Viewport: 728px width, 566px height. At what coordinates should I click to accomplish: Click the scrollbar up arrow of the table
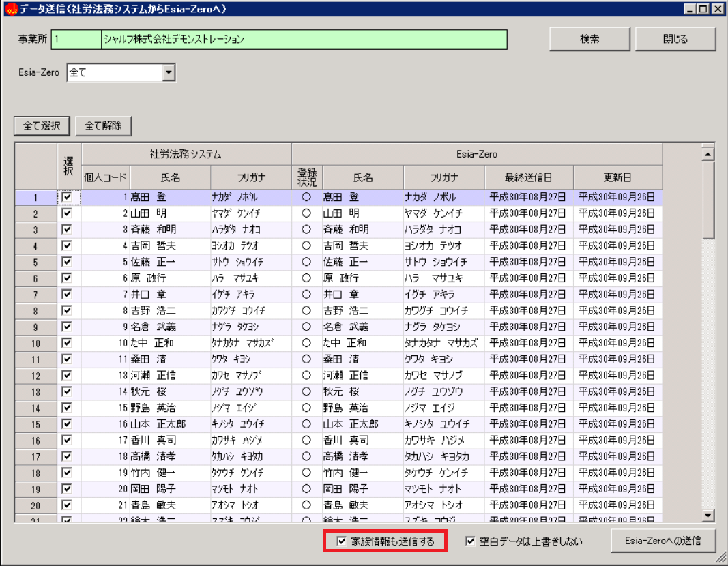[x=708, y=154]
